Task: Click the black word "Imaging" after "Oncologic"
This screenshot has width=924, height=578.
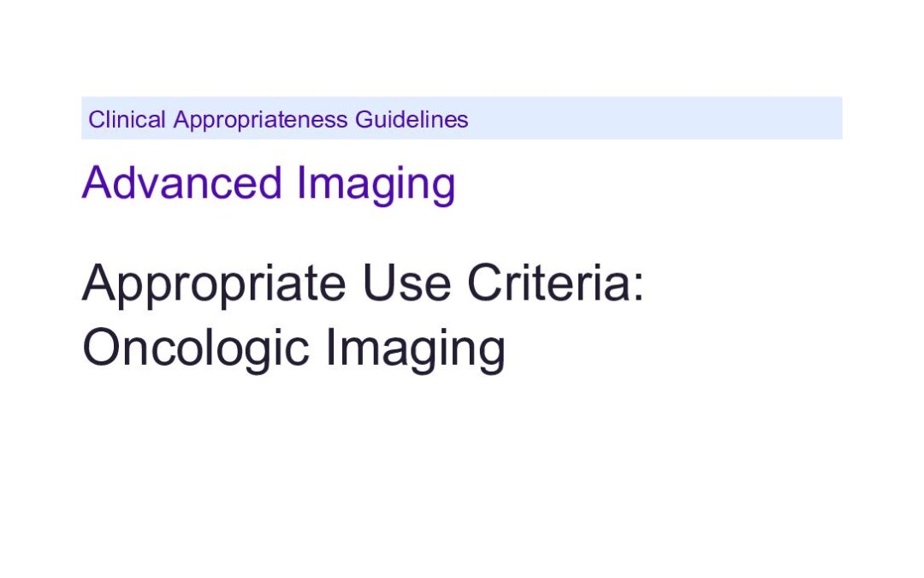Action: click(x=416, y=350)
